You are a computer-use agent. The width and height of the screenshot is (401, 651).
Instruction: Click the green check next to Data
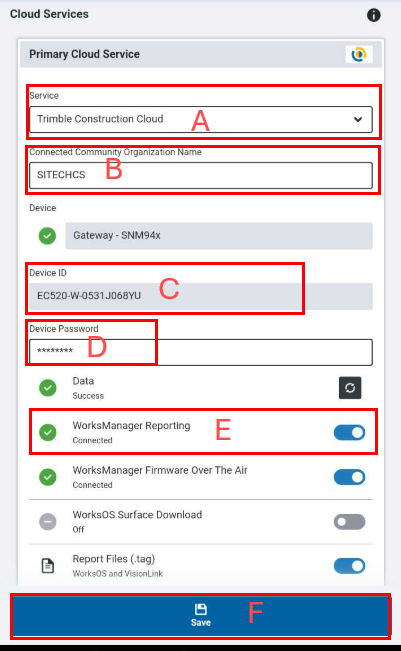(x=48, y=388)
